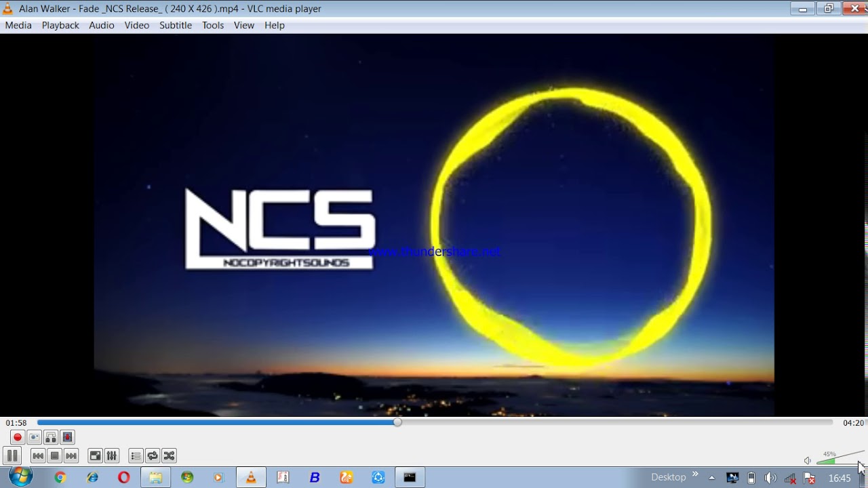This screenshot has width=868, height=488.
Task: Open blue recycle-arrows taskbar app
Action: coord(378,478)
